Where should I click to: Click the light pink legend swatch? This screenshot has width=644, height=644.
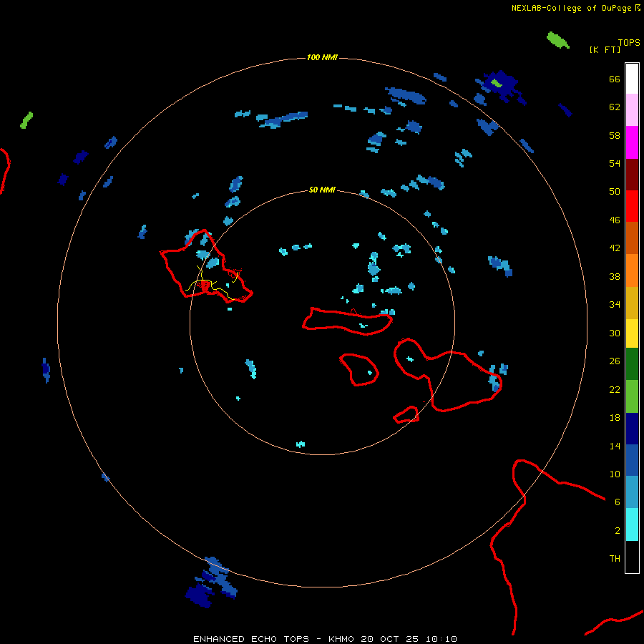tap(632, 110)
